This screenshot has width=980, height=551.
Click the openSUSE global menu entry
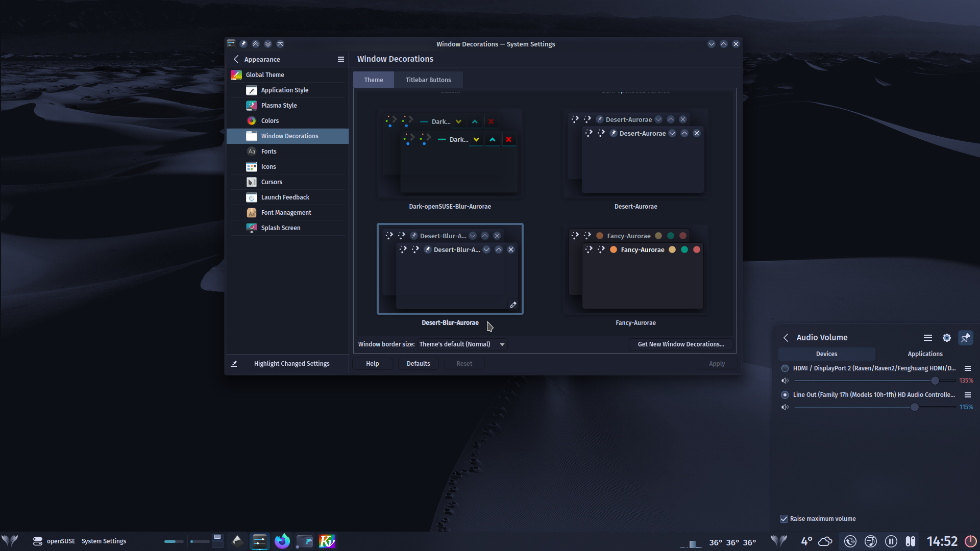[x=61, y=541]
